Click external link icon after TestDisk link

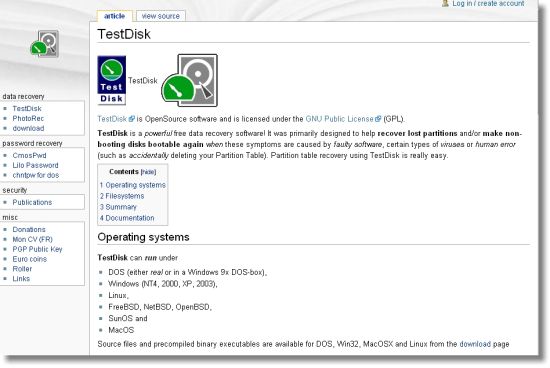(x=132, y=119)
